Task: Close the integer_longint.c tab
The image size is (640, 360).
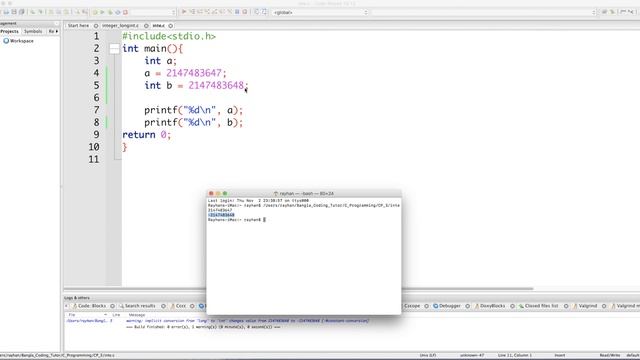Action: click(146, 26)
